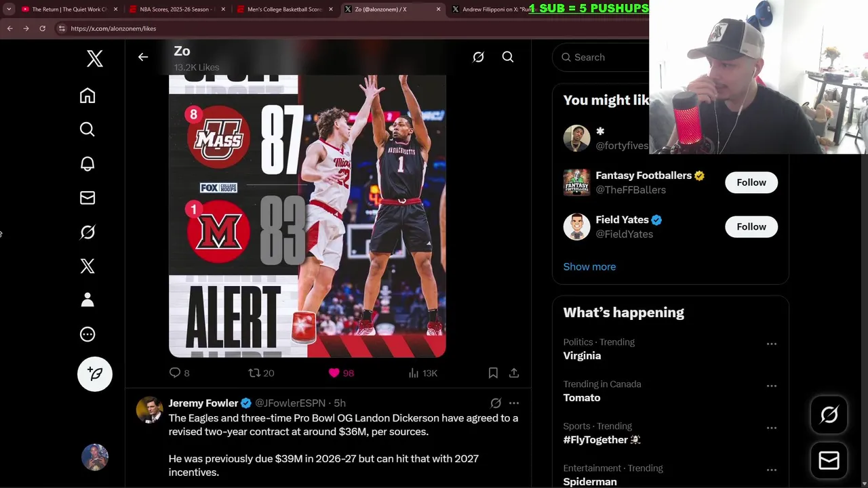Switch to NBA Scores 2025-26 tab
868x488 pixels.
(x=176, y=9)
